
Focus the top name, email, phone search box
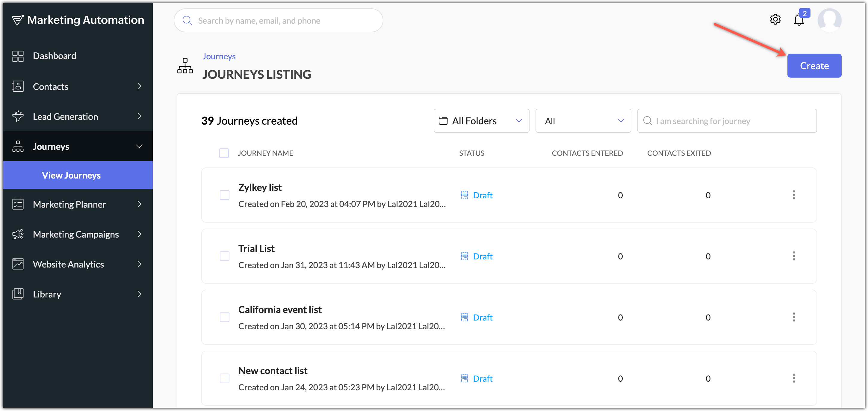coord(278,21)
